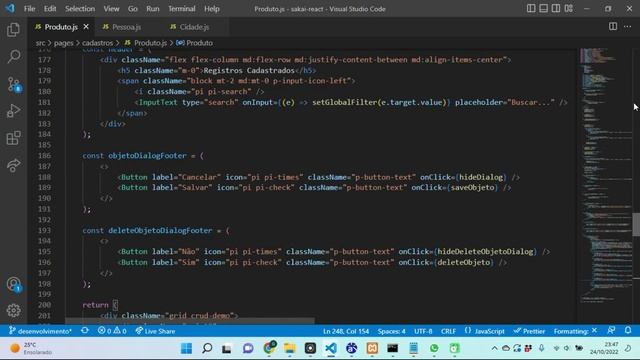Open the Help menu
640x360 pixels.
pyautogui.click(x=211, y=9)
